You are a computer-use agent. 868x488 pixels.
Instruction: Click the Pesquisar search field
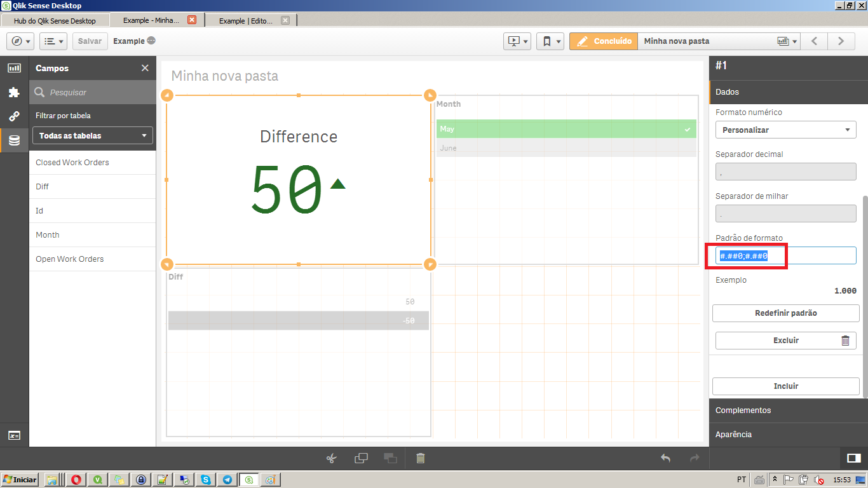click(x=93, y=92)
